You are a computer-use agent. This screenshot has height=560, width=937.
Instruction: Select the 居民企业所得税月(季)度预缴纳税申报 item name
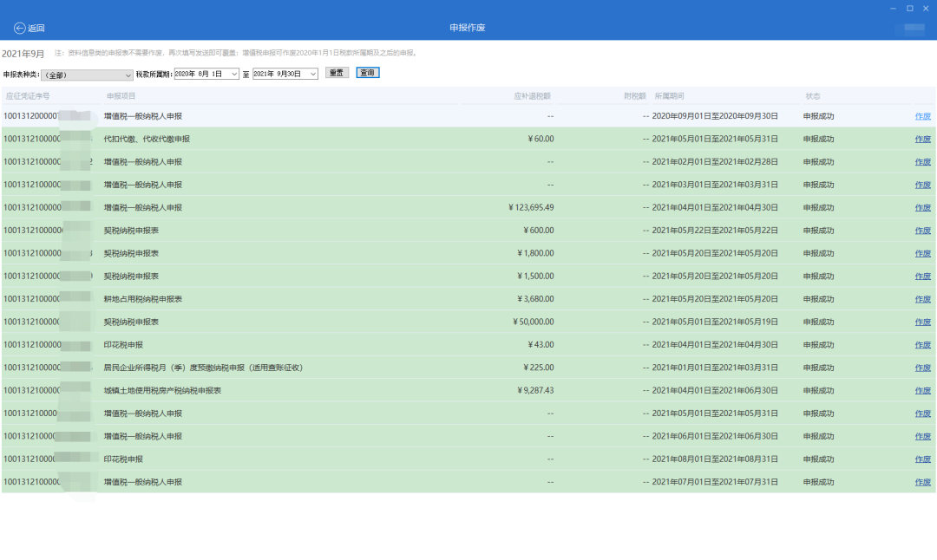tap(203, 368)
